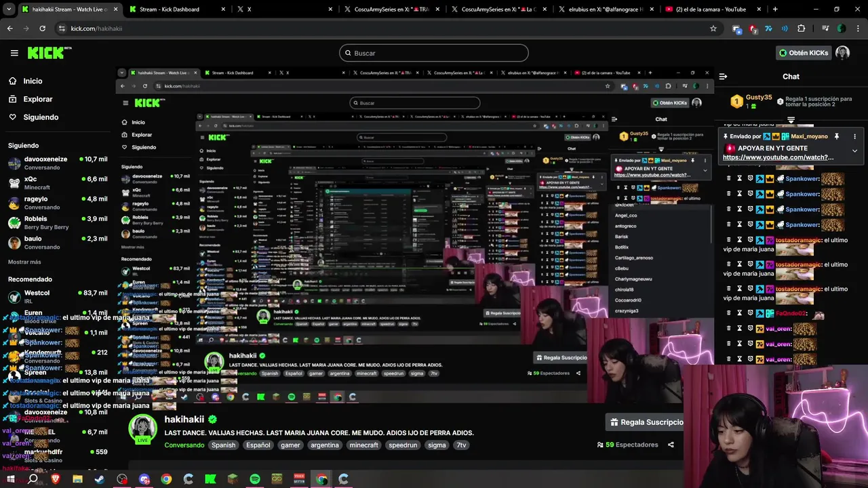Open Minecraft from the taskbar
The image size is (868, 488).
click(233, 479)
